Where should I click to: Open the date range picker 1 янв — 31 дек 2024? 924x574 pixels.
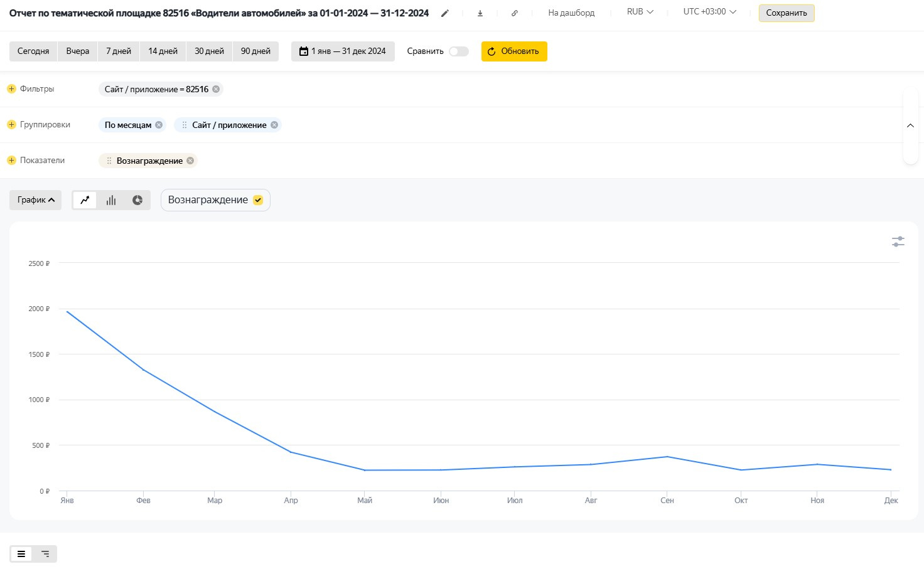[343, 51]
